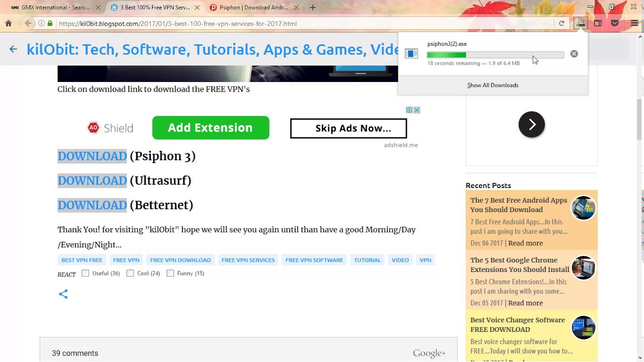This screenshot has width=644, height=362.
Task: Click the Recent Posts heading
Action: [x=488, y=186]
